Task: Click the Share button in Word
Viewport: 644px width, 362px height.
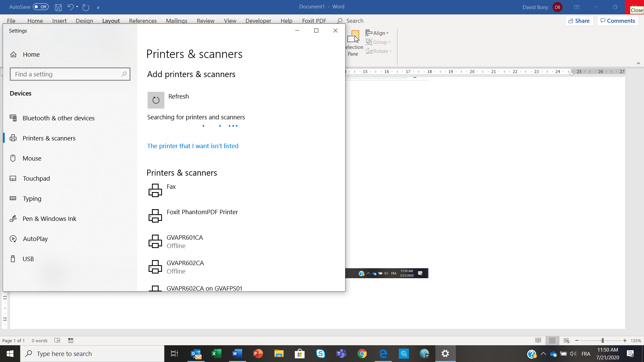Action: click(579, 21)
